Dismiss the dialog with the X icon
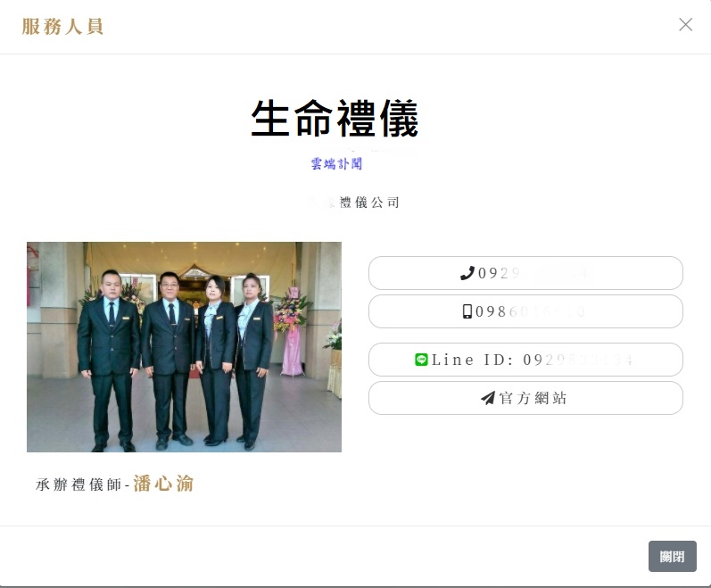Image resolution: width=711 pixels, height=588 pixels. click(x=685, y=25)
